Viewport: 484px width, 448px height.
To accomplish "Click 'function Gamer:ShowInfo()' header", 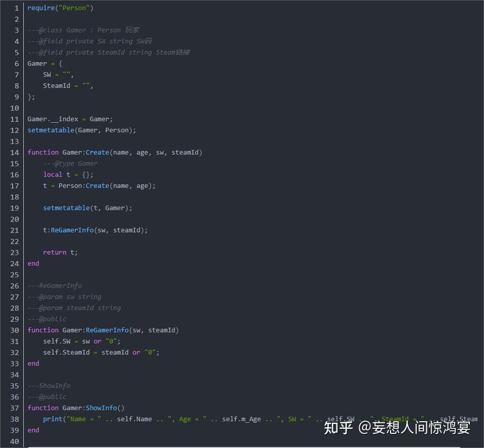I will tap(76, 408).
